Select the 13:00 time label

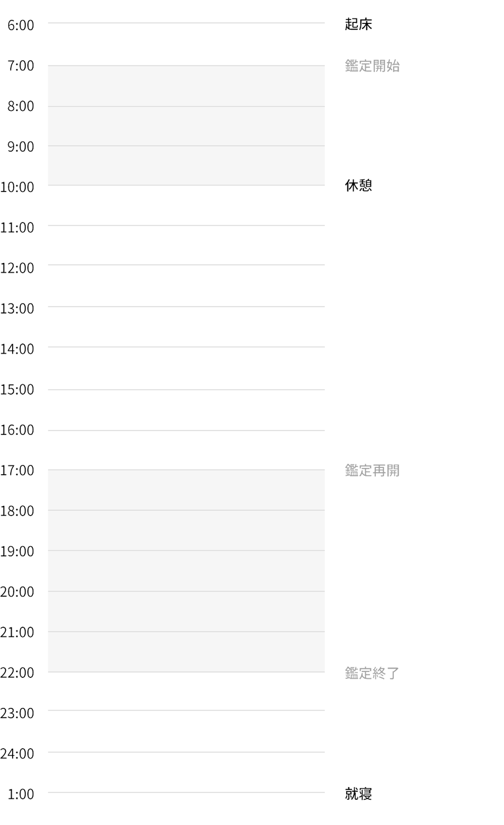click(x=17, y=309)
